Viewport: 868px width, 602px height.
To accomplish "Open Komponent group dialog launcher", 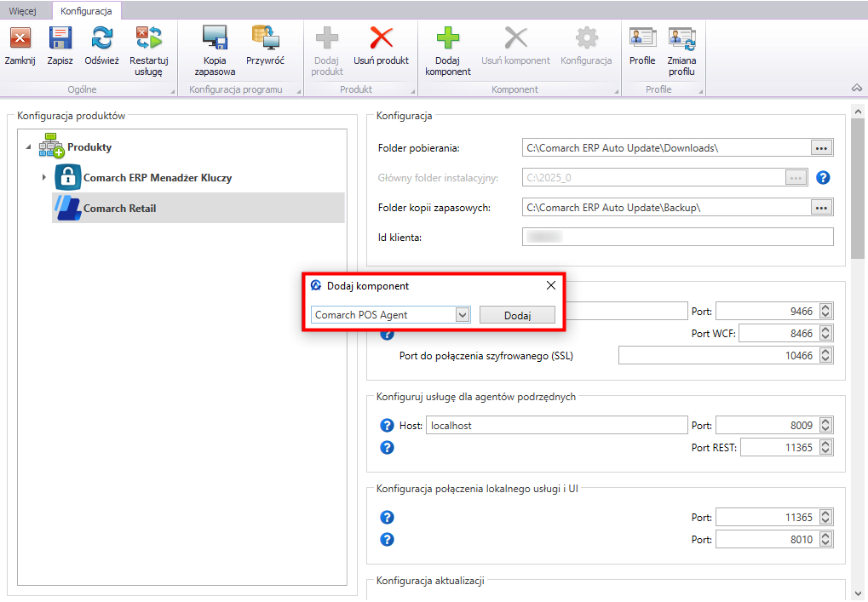I will (x=617, y=91).
